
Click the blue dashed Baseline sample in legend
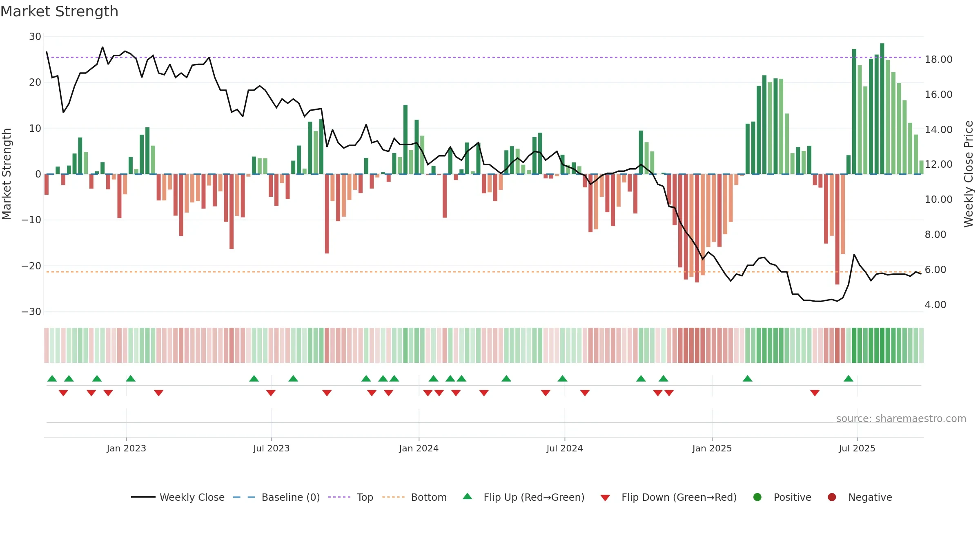click(244, 497)
